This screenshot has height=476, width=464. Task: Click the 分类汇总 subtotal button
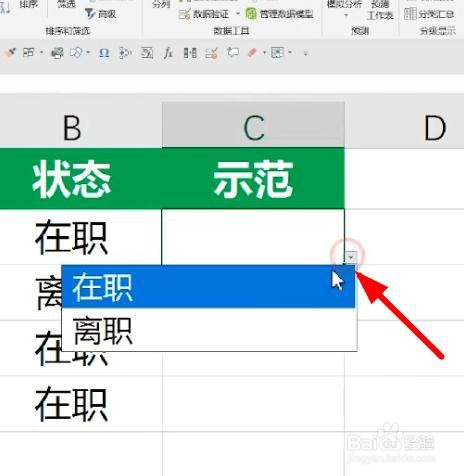[x=429, y=14]
